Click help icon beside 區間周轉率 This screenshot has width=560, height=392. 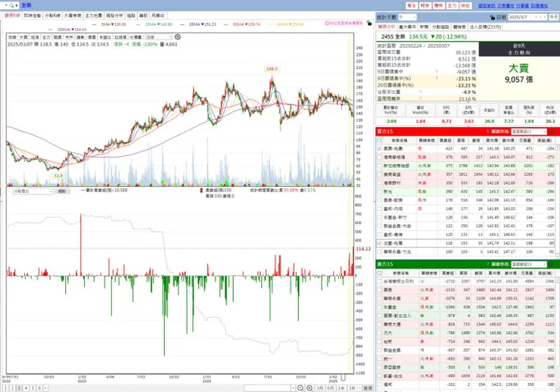tap(420, 98)
